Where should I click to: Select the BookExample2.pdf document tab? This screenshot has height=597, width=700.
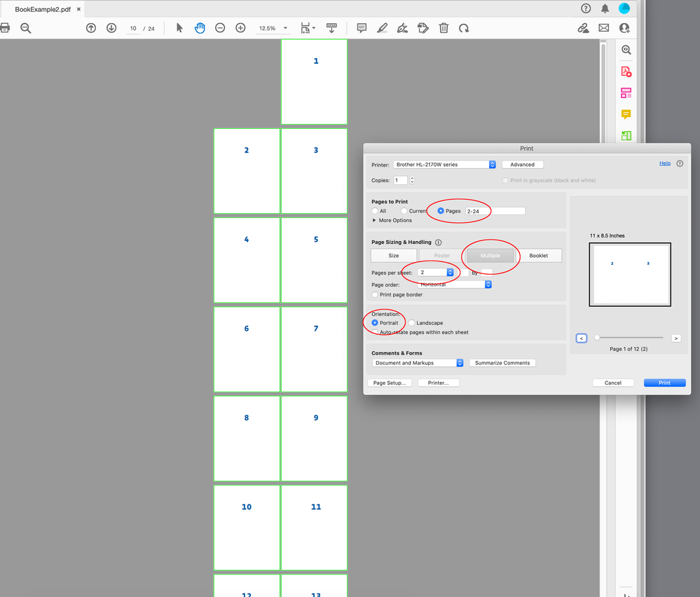43,9
